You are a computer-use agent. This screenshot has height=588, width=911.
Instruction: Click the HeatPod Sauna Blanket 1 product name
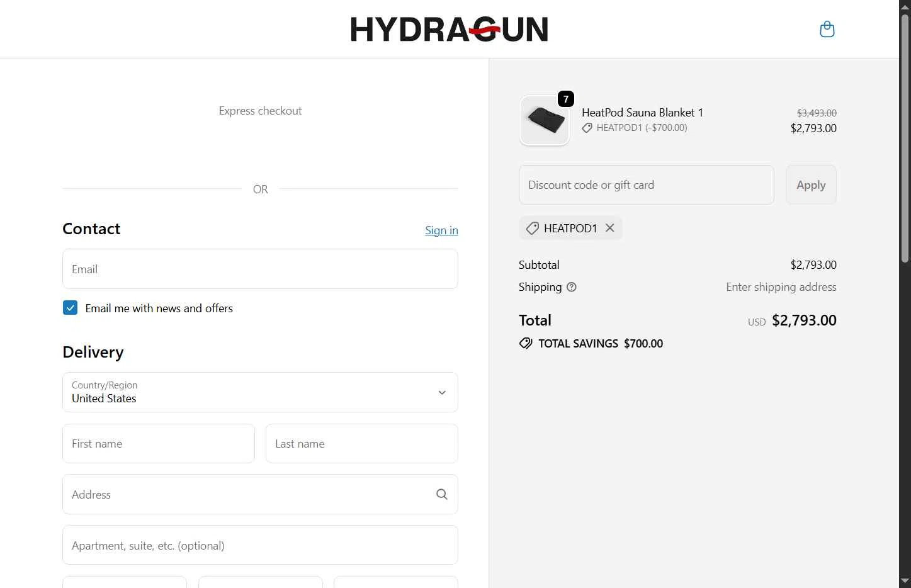642,113
